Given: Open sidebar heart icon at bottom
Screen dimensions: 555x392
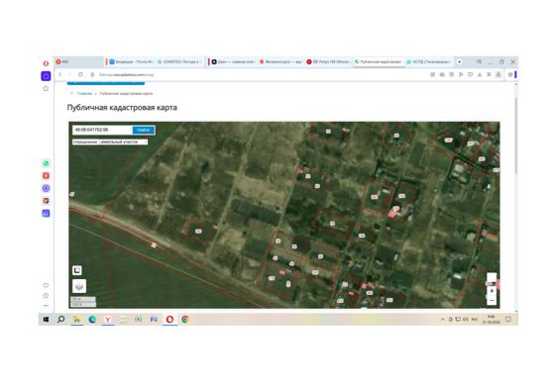Looking at the screenshot, I should point(46,285).
